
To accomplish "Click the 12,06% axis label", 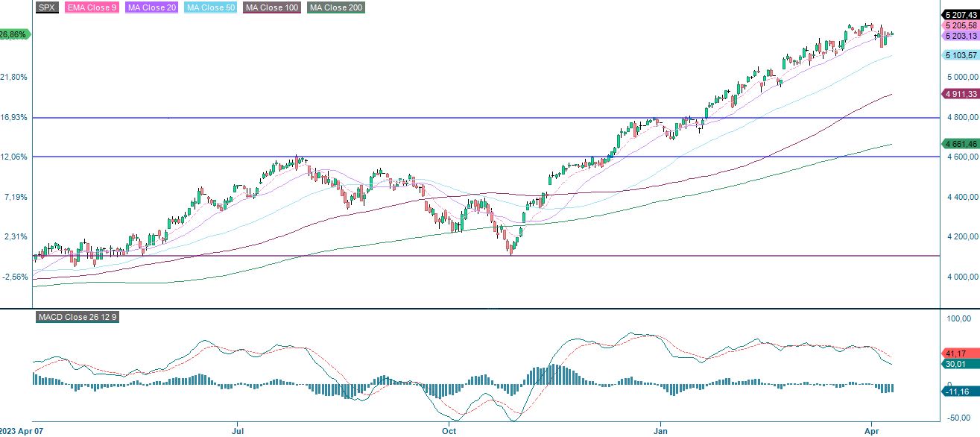I will [x=14, y=157].
